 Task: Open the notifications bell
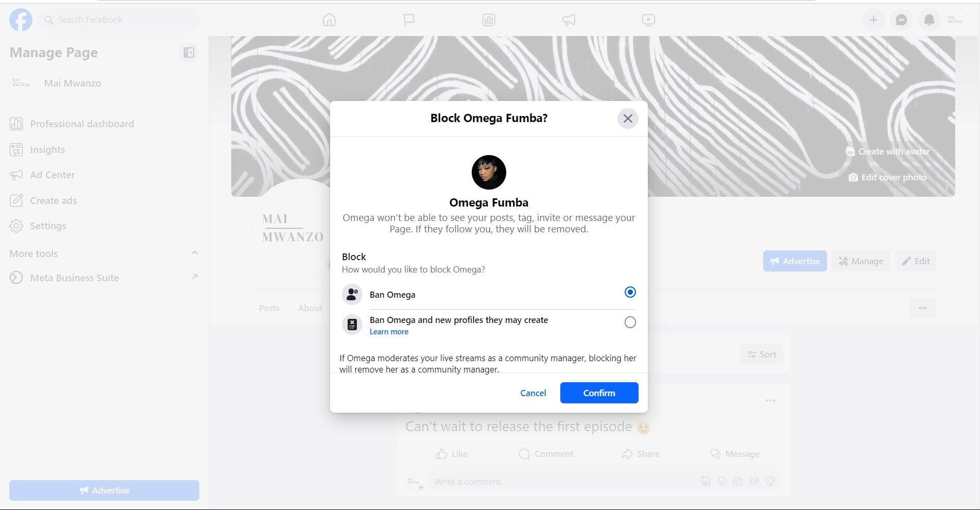(x=929, y=20)
